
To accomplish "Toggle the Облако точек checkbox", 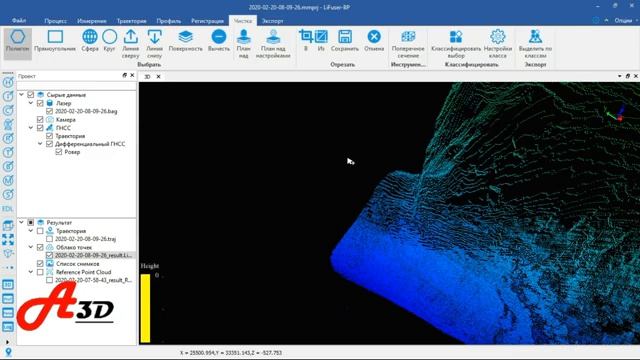I will pos(40,247).
